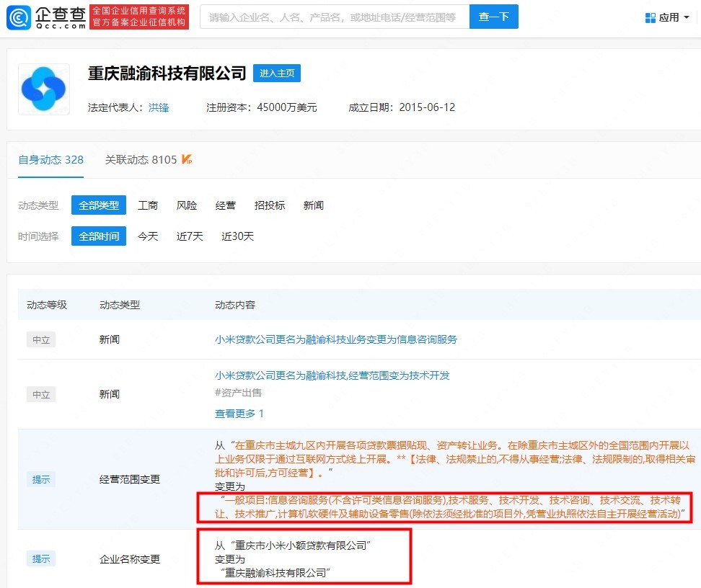The image size is (701, 588).
Task: Expand the 应用 dropdown arrow
Action: tap(687, 17)
